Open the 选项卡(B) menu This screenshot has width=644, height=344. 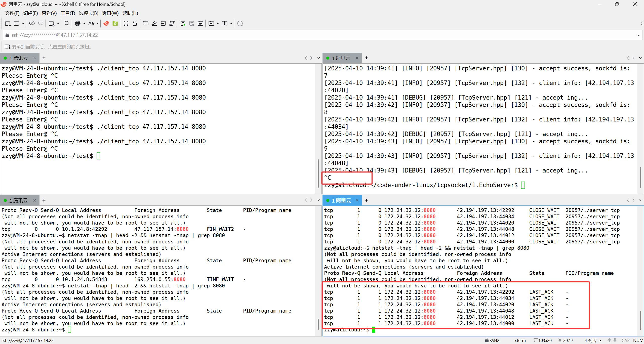point(88,13)
